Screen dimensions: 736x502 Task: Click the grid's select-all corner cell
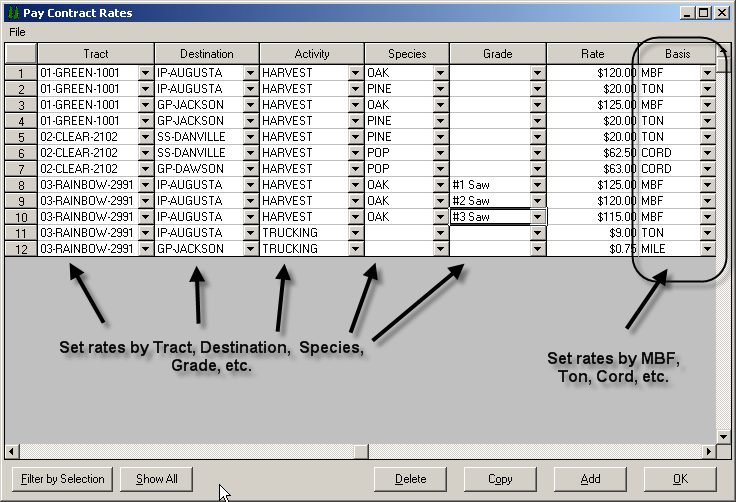click(21, 54)
